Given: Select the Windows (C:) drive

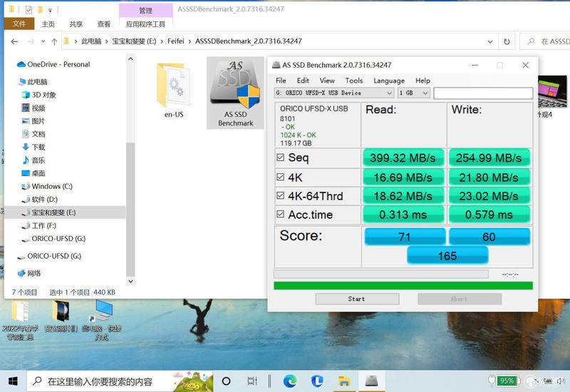Looking at the screenshot, I should 47,187.
